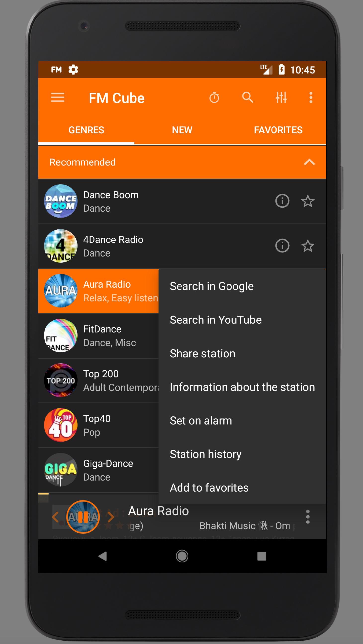Show info for Dance Boom station
Viewport: 363px width, 644px height.
click(282, 201)
